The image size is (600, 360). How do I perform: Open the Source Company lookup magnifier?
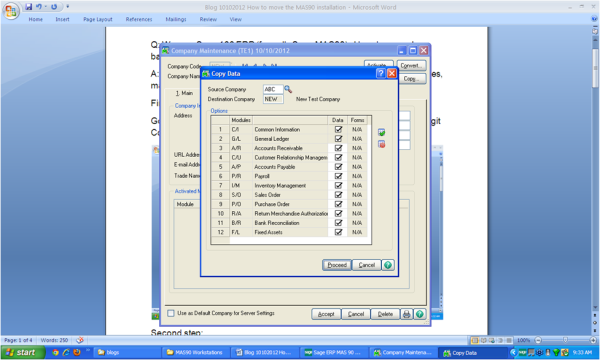[x=288, y=89]
